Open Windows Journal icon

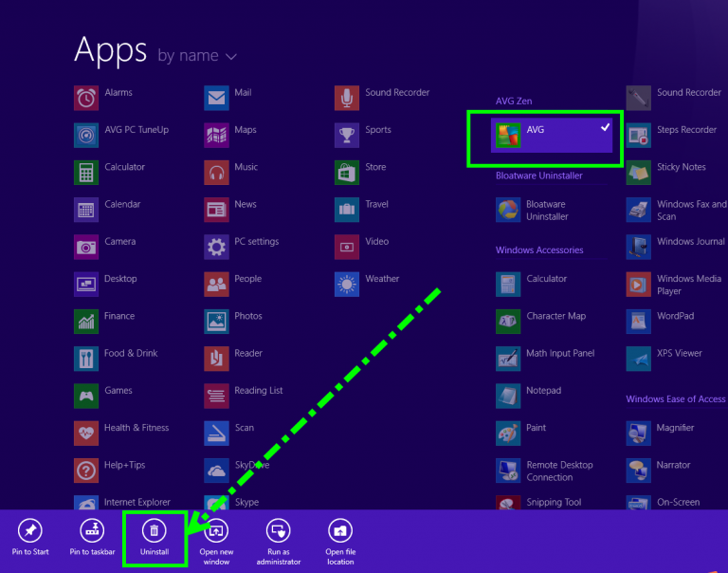click(638, 247)
